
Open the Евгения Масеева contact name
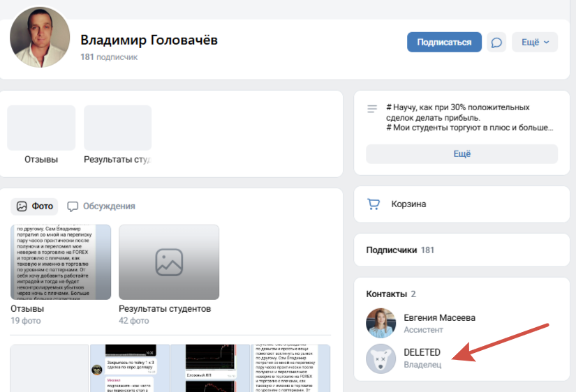tap(439, 318)
